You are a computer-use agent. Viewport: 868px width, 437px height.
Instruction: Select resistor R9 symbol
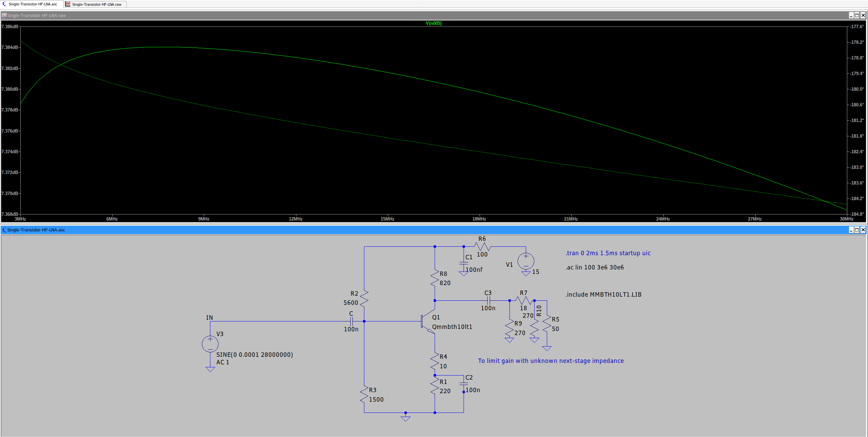click(509, 328)
